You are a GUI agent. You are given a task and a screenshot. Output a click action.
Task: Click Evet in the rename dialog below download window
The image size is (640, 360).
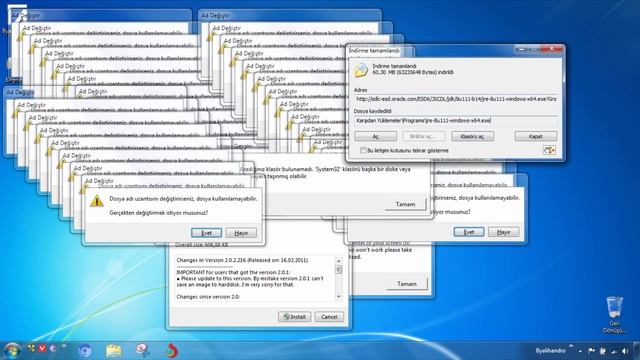469,232
